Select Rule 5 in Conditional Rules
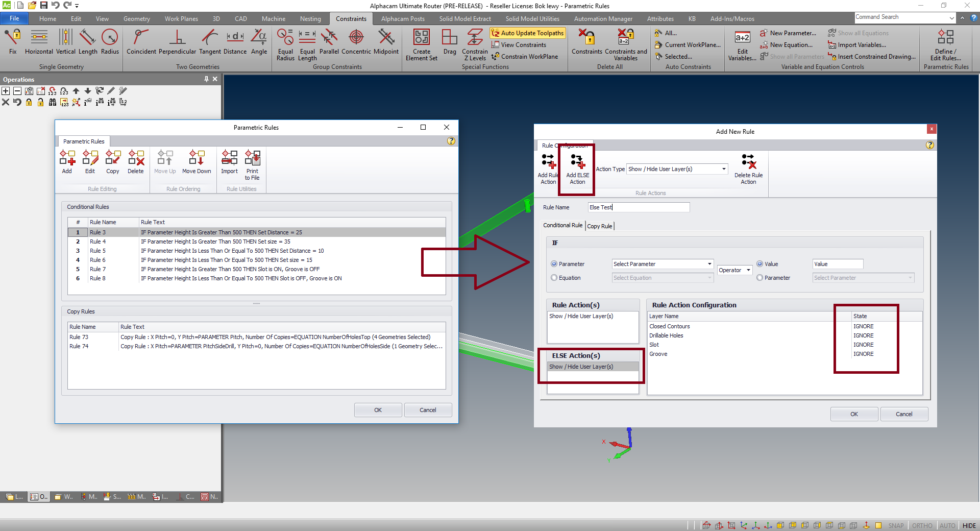The image size is (980, 531). point(257,251)
